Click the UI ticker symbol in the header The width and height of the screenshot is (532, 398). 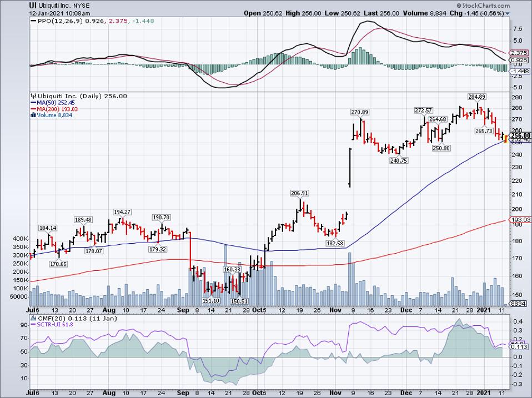coord(33,6)
